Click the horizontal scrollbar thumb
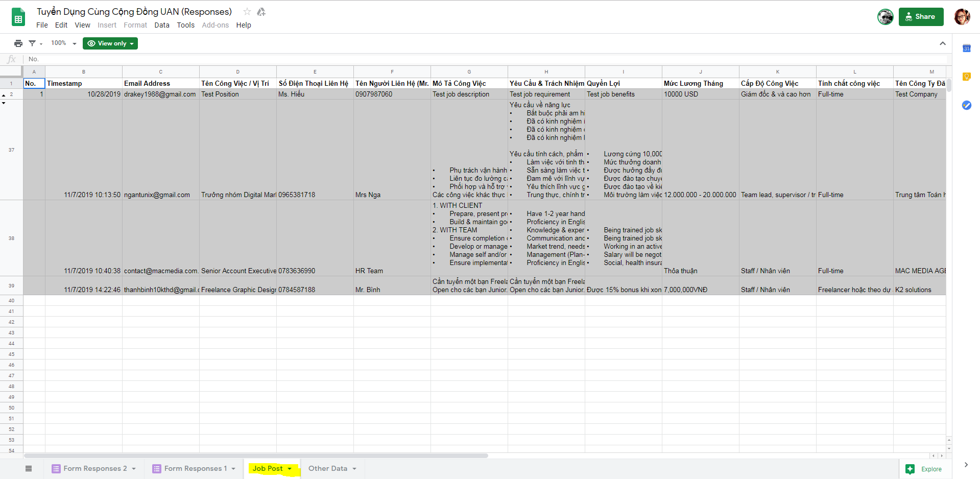The image size is (980, 479). (x=256, y=456)
